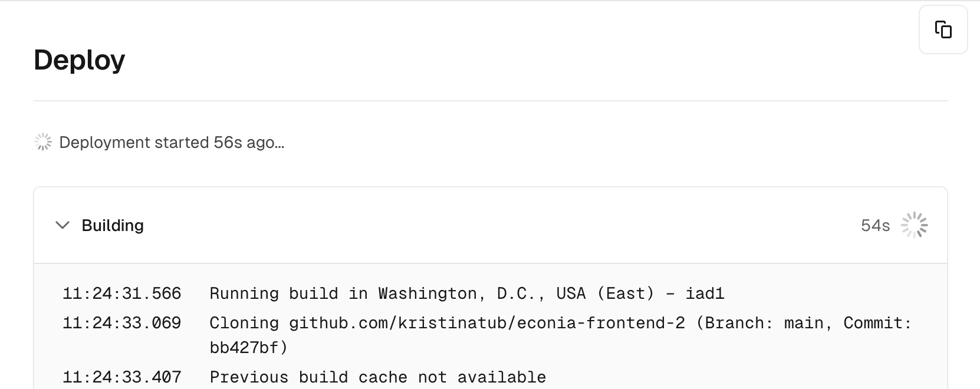Viewport: 980px width, 389px height.
Task: Click the Deployment started 56s ago text
Action: click(172, 143)
